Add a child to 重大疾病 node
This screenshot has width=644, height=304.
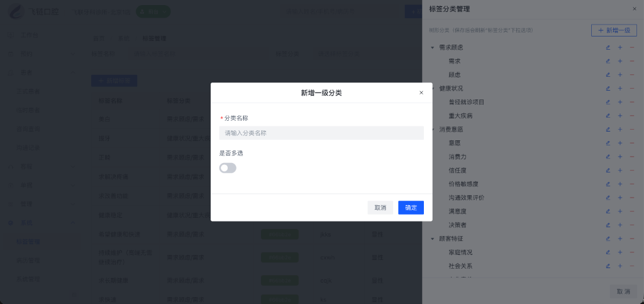pos(620,116)
